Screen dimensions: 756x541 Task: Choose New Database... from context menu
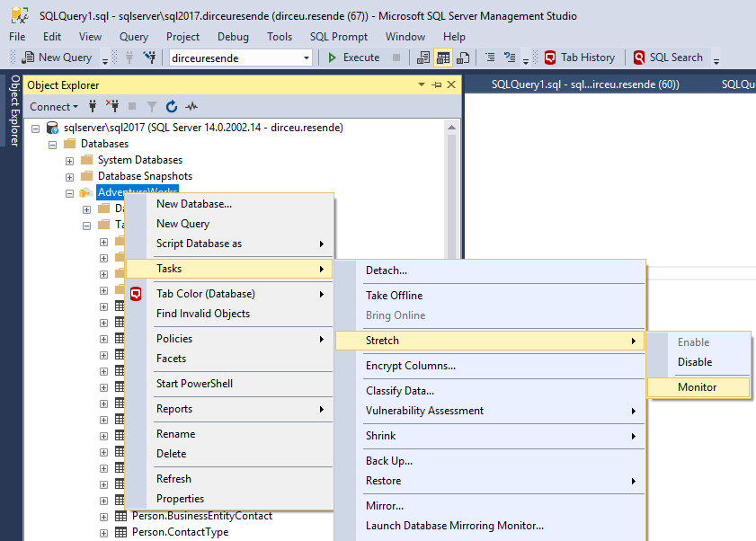click(x=229, y=204)
